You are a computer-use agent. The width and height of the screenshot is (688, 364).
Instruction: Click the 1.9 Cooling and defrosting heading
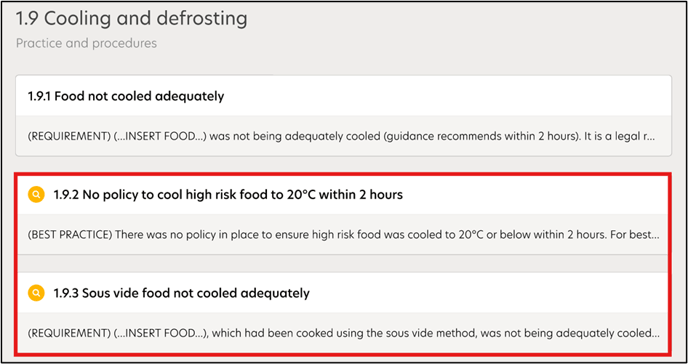click(132, 18)
